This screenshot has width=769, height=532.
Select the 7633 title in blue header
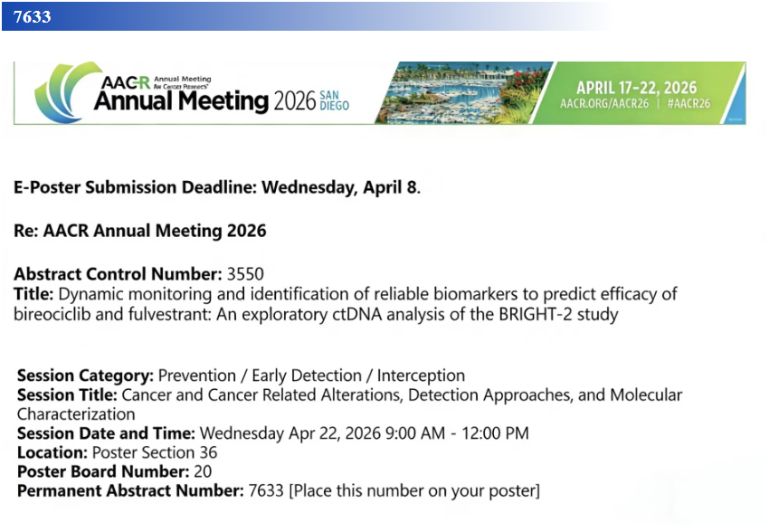(33, 16)
